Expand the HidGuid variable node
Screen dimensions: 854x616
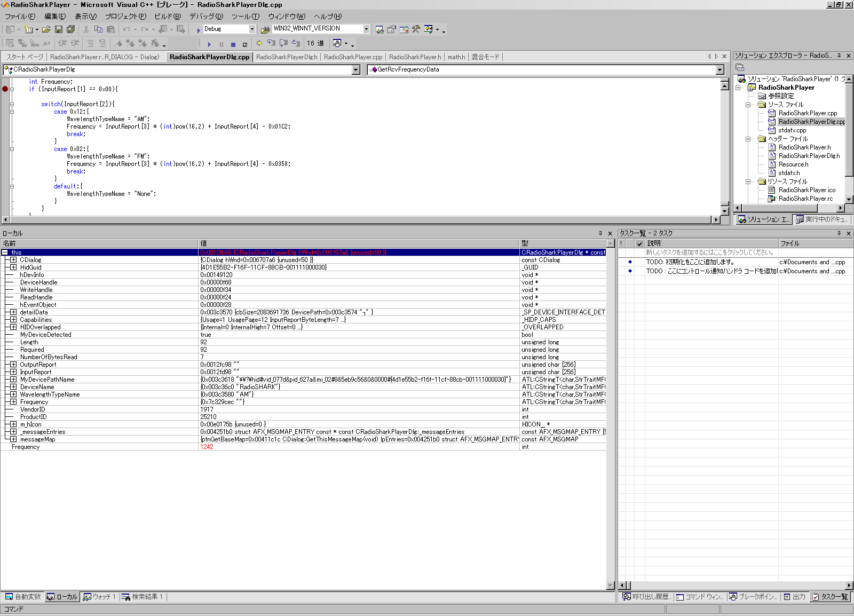click(13, 267)
